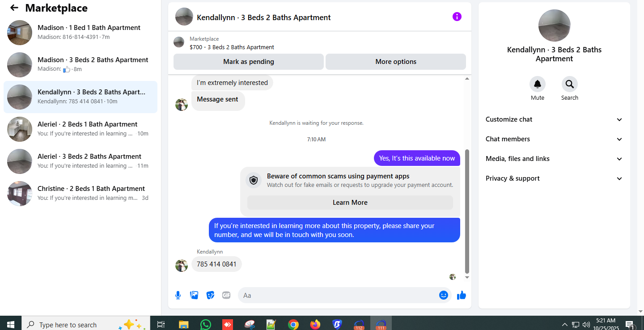Viewport: 644px width, 330px height.
Task: Click the Mark as pending button
Action: coord(248,62)
